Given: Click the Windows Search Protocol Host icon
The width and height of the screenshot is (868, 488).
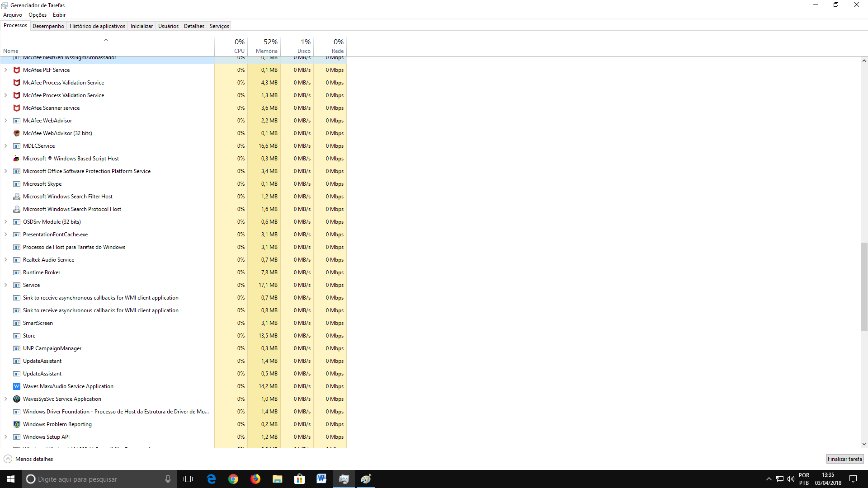Looking at the screenshot, I should [17, 209].
